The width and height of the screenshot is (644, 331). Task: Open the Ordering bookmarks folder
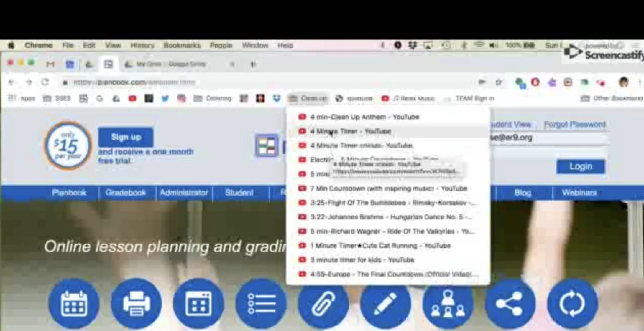[x=213, y=98]
